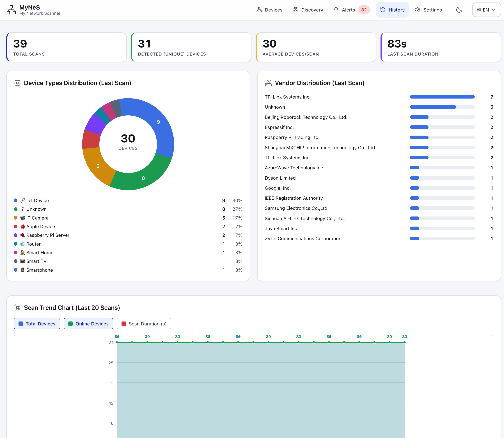The image size is (504, 438).
Task: Select the IoT Device legend row
Action: pos(128,200)
